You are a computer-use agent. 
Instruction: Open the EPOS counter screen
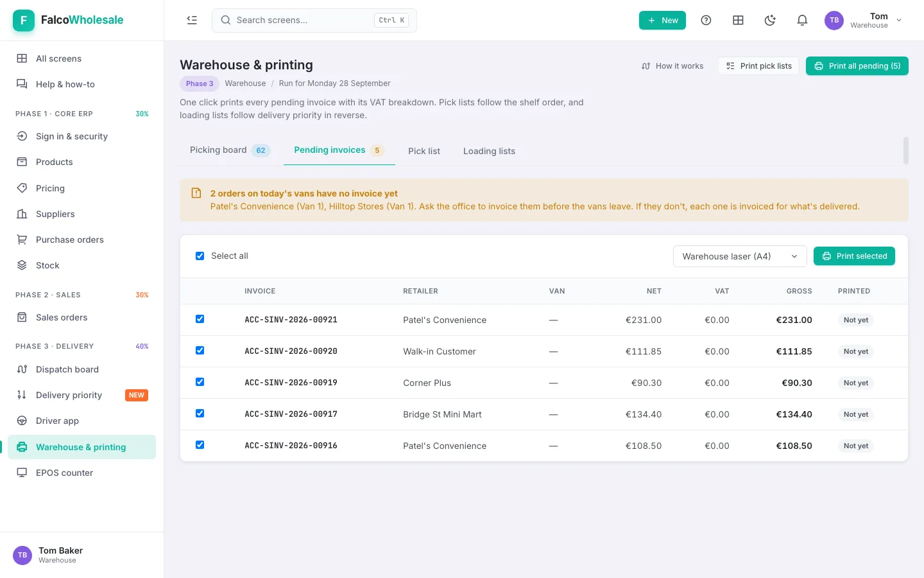[x=81, y=473]
